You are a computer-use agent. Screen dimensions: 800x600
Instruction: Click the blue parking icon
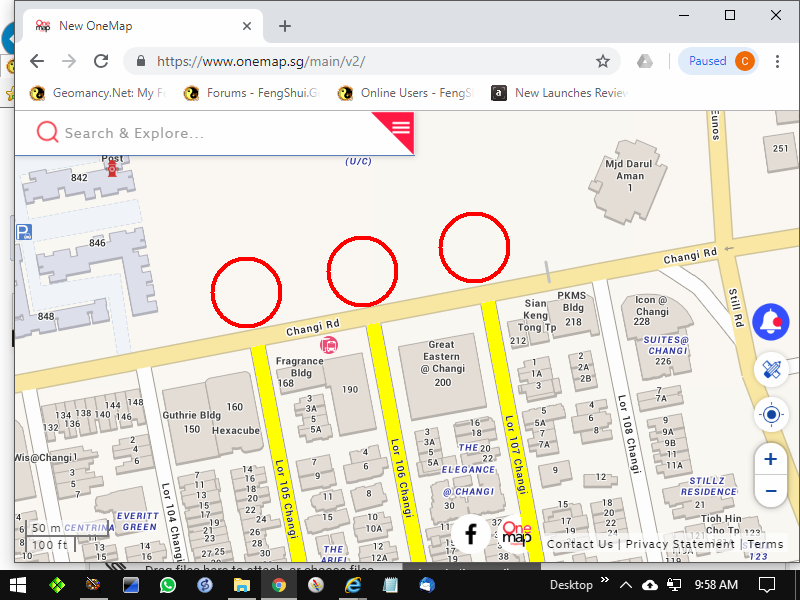point(24,232)
